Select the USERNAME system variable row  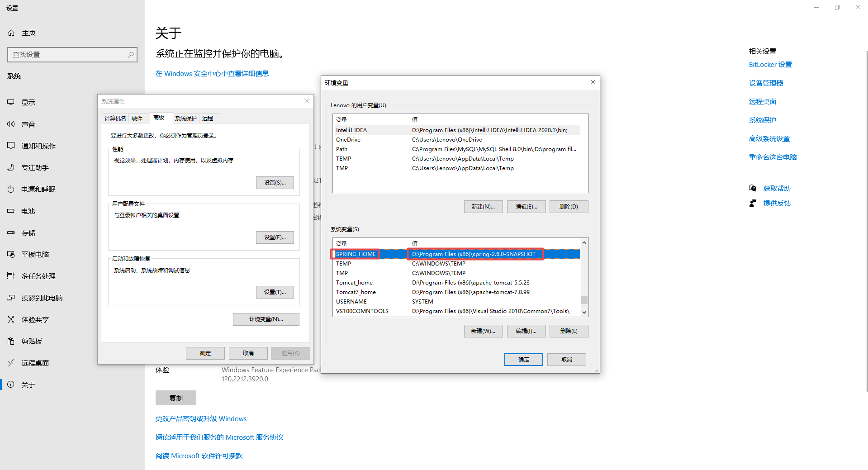tap(456, 302)
